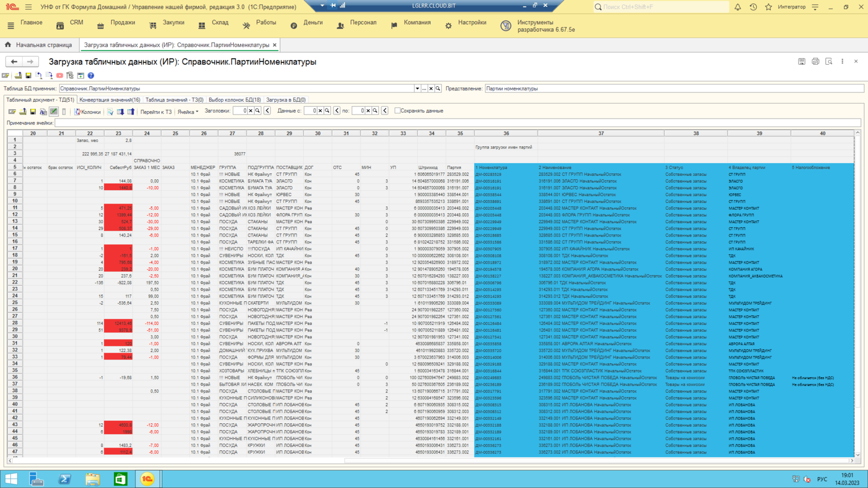
Task: Open the main hamburger menu beside 1C logo
Action: pos(28,7)
